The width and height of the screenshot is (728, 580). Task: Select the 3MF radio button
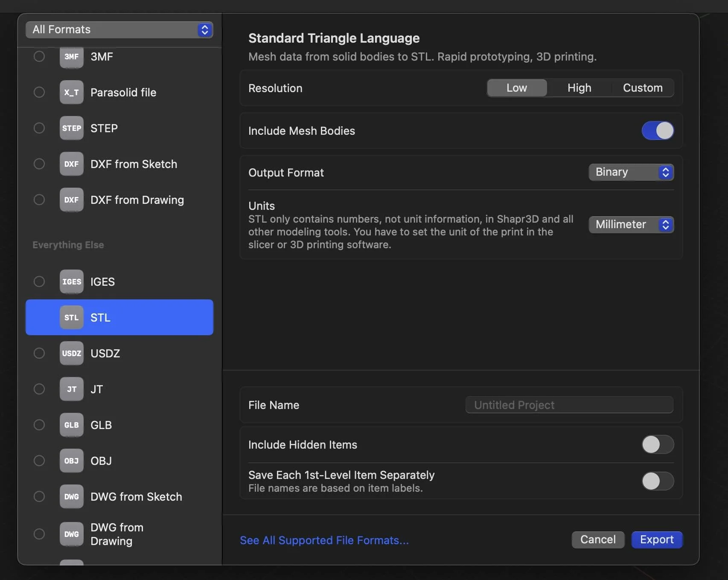click(x=39, y=56)
